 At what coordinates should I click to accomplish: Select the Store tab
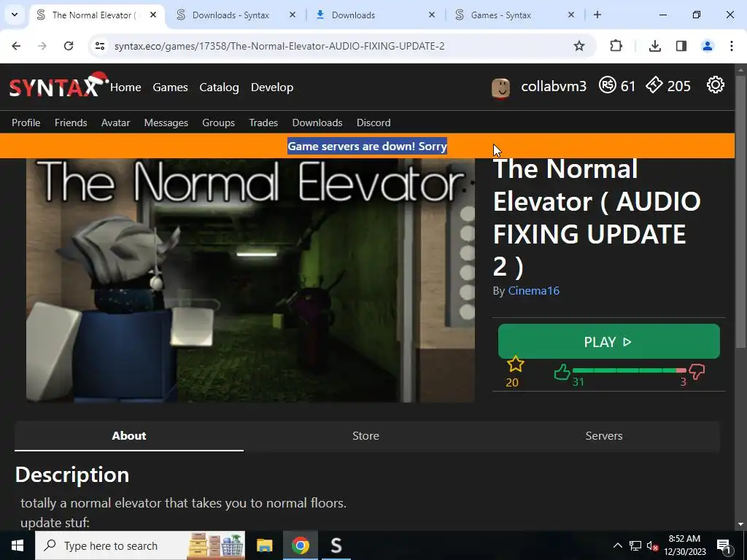pos(366,436)
